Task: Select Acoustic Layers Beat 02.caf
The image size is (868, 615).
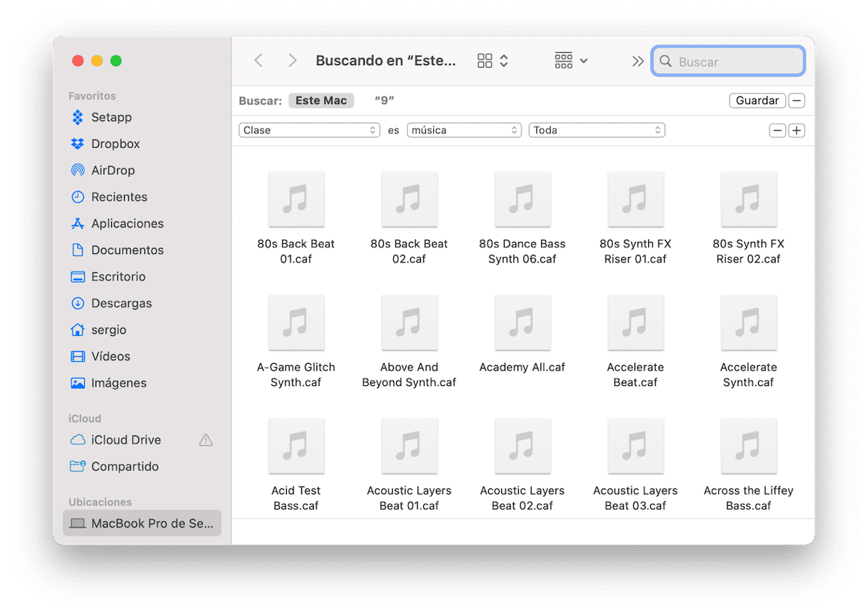Action: click(x=523, y=464)
